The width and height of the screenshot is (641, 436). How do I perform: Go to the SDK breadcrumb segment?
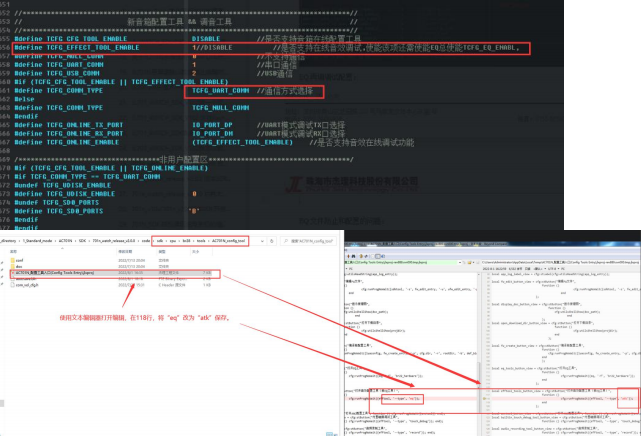83,241
